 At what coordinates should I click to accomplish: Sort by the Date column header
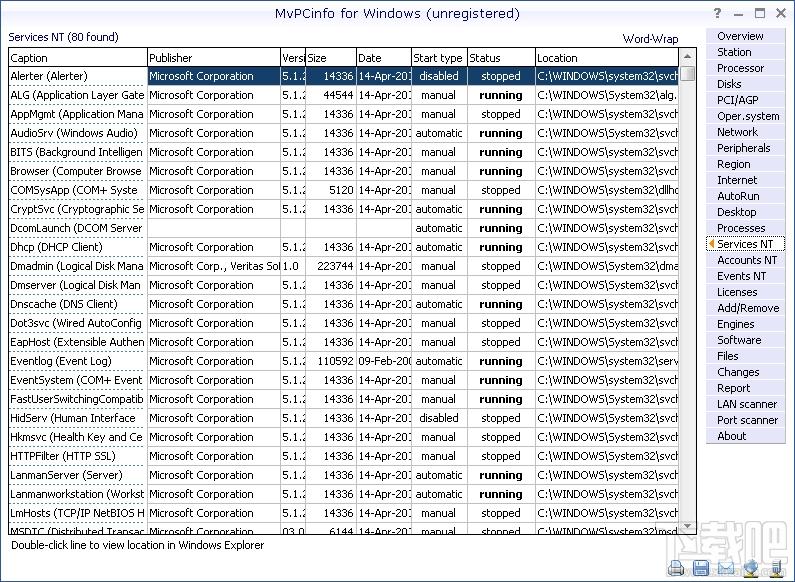384,58
